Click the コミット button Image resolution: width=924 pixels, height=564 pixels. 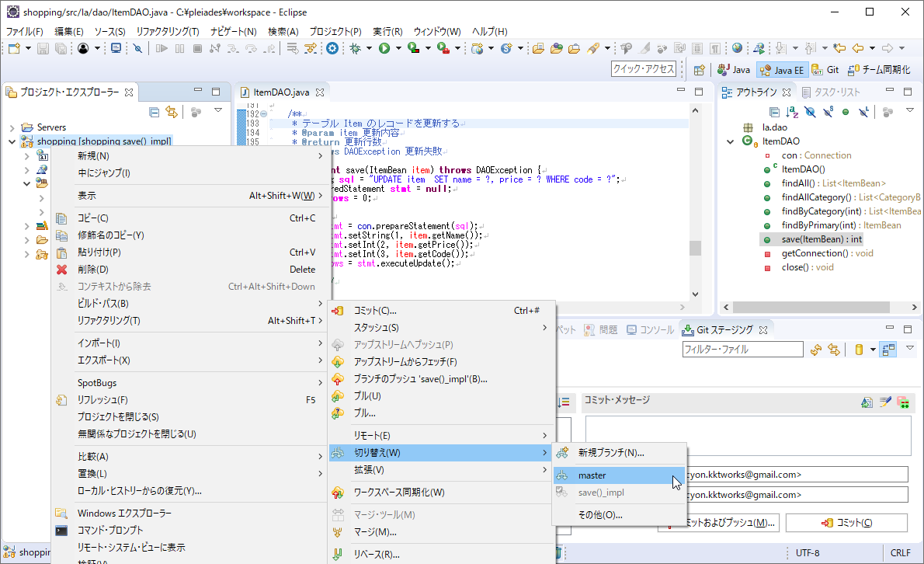pyautogui.click(x=846, y=522)
